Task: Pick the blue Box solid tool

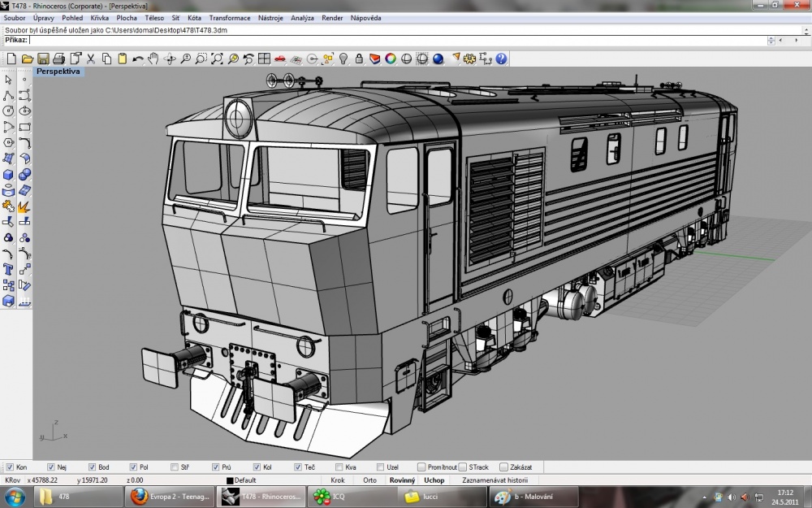Action: (8, 175)
